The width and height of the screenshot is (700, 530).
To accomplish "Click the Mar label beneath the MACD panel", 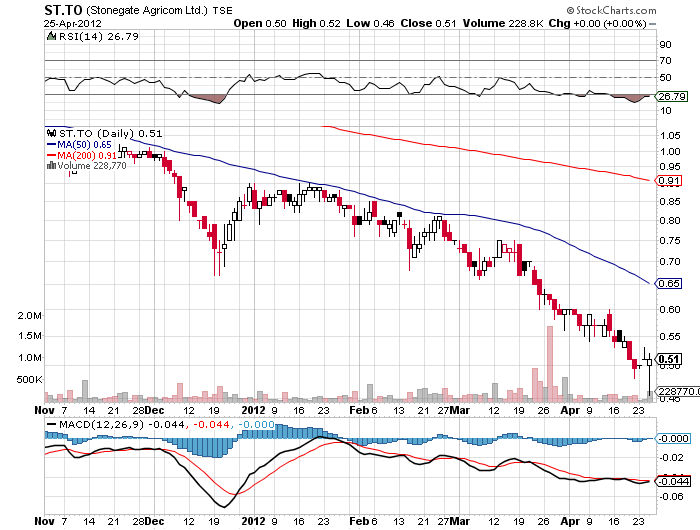I will (x=459, y=521).
